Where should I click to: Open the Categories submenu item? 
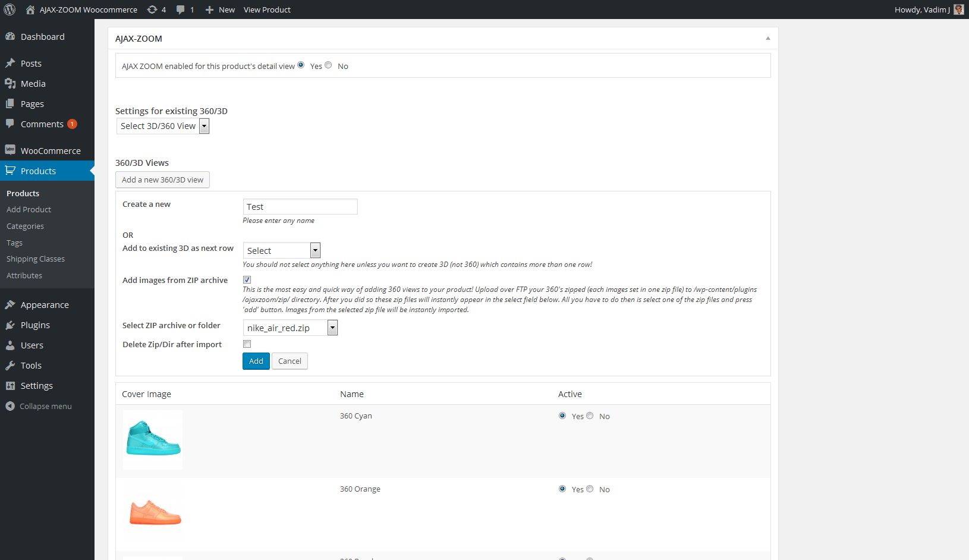click(25, 226)
